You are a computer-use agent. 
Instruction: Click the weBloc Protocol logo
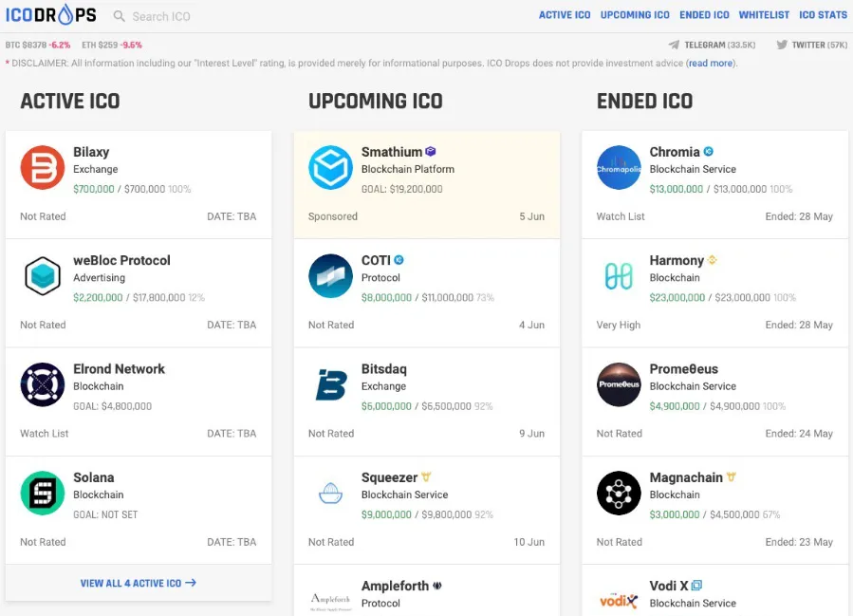(43, 276)
